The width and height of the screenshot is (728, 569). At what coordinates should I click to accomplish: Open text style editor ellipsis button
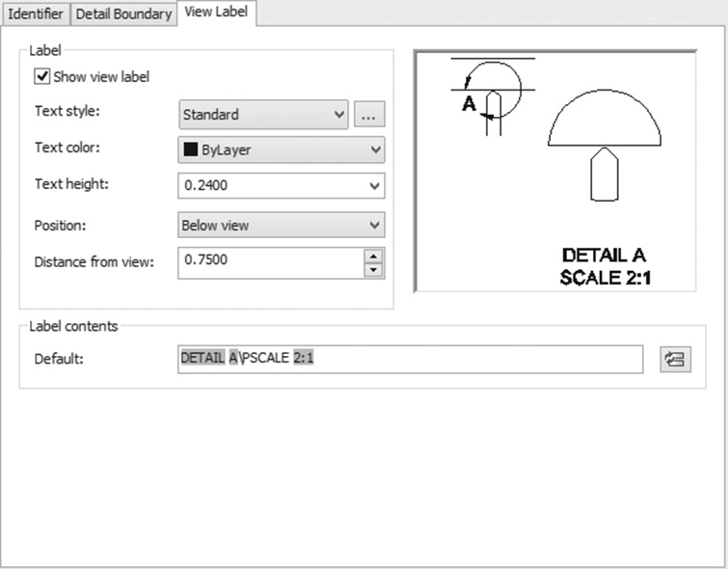click(369, 114)
